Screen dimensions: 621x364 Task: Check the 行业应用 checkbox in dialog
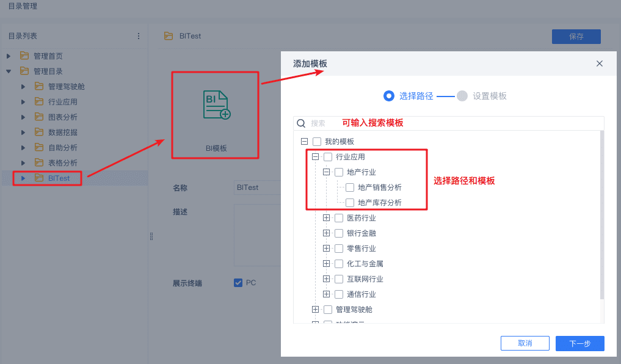[x=328, y=157]
